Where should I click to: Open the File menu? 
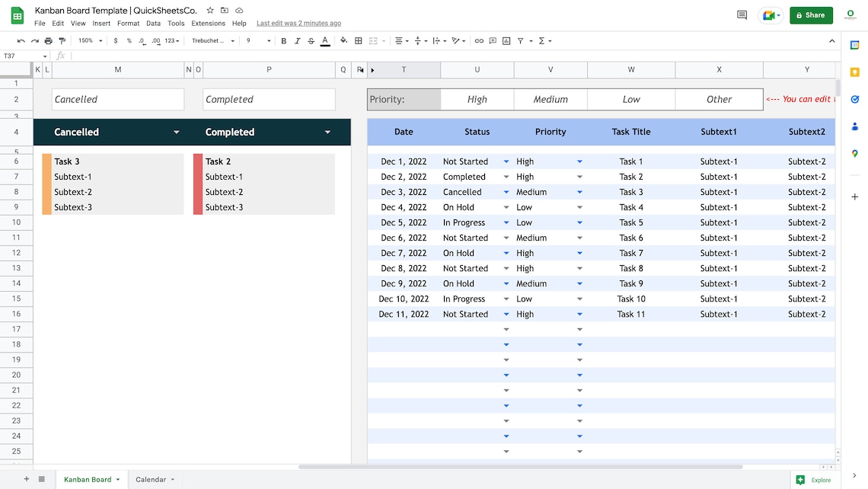[40, 24]
